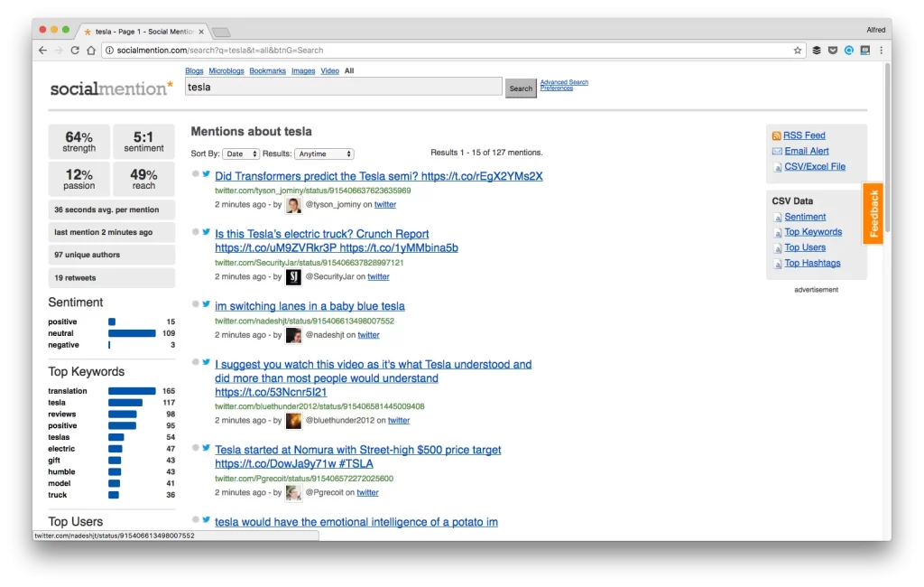
Task: Click Twitter bird icon beside baby blue tesla mention
Action: [x=207, y=303]
